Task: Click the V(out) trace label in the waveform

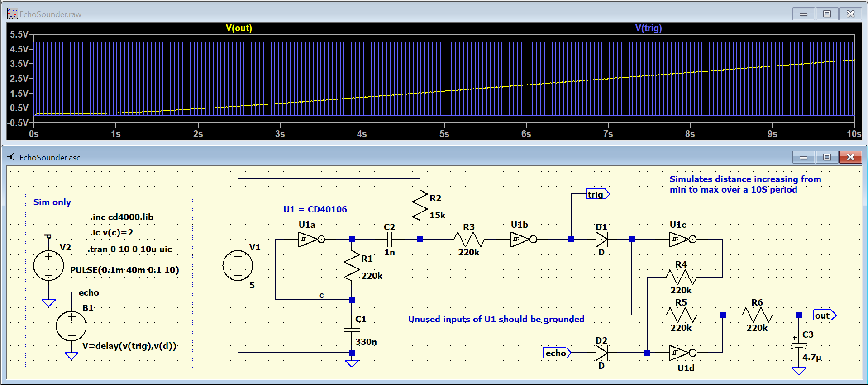Action: pyautogui.click(x=238, y=28)
